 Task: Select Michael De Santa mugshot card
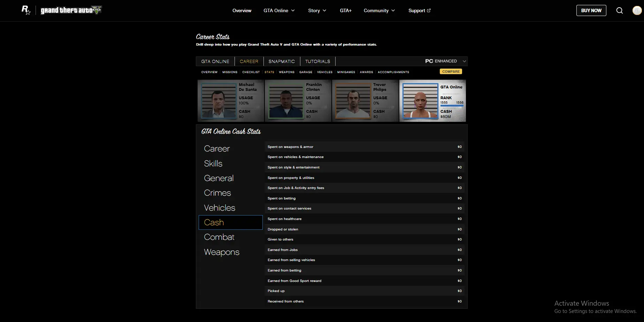(231, 101)
